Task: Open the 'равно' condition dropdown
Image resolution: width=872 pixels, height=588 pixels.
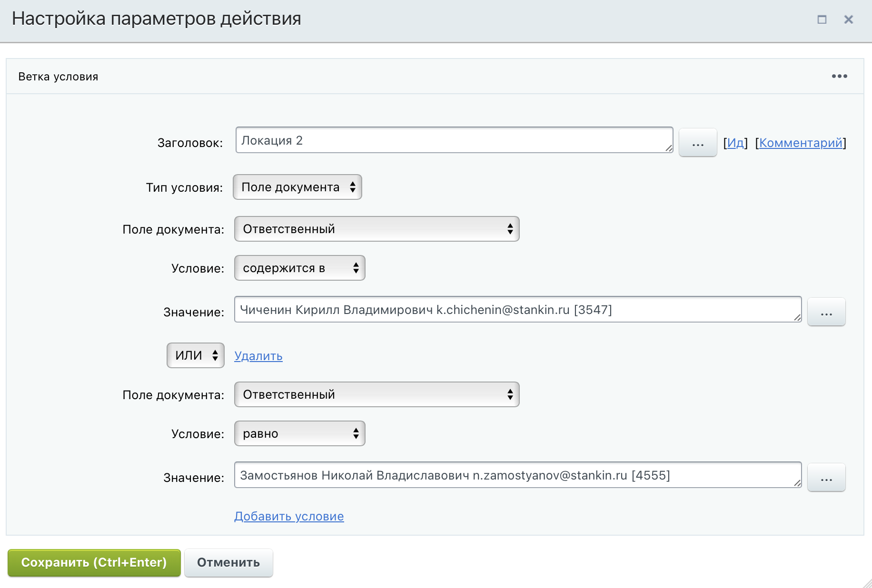Action: [299, 433]
